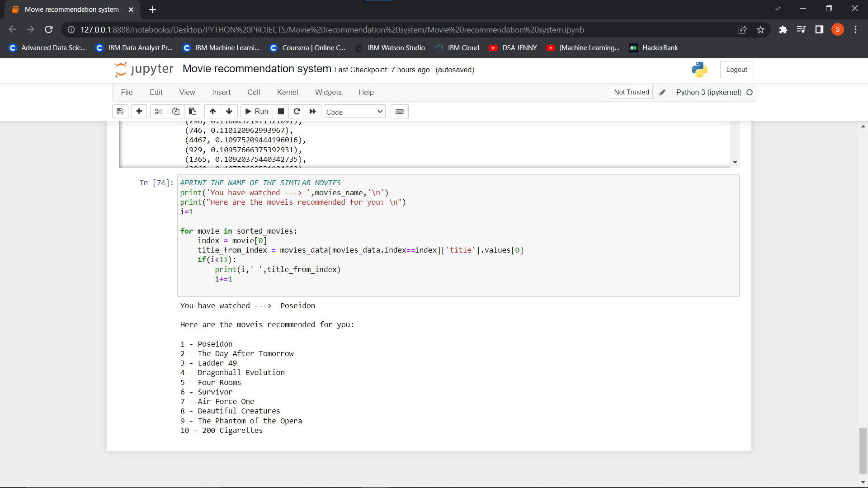The image size is (868, 488).
Task: Restart and run all cells via fast-forward icon
Action: [x=312, y=111]
